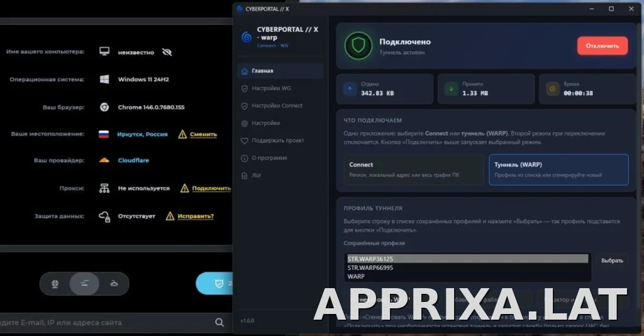Click the Выбрать button
Image resolution: width=644 pixels, height=336 pixels.
[x=612, y=260]
